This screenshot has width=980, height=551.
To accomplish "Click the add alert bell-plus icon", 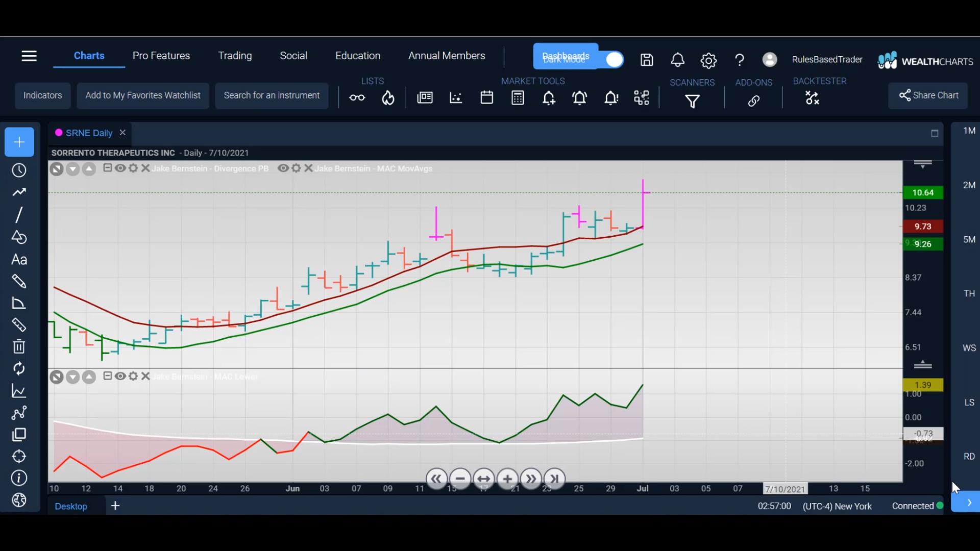I will pyautogui.click(x=549, y=97).
